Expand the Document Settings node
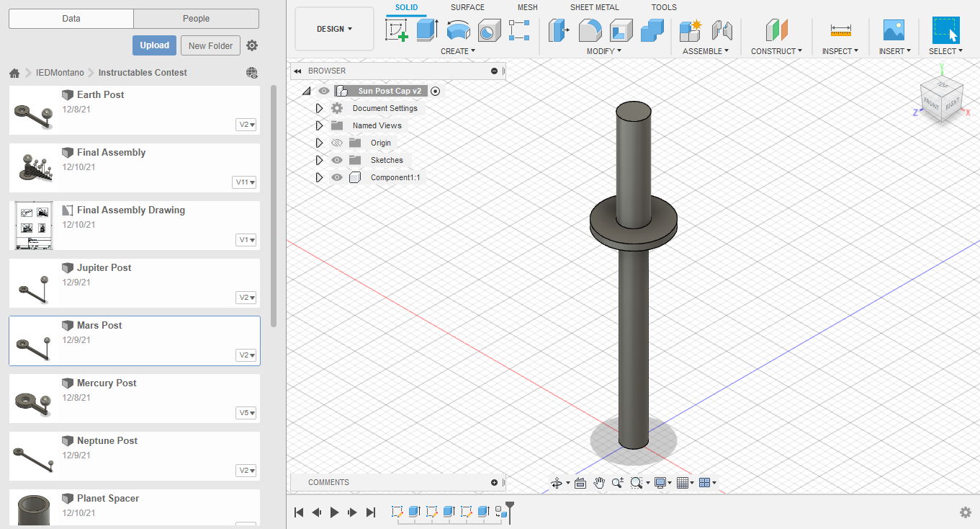 (x=320, y=108)
